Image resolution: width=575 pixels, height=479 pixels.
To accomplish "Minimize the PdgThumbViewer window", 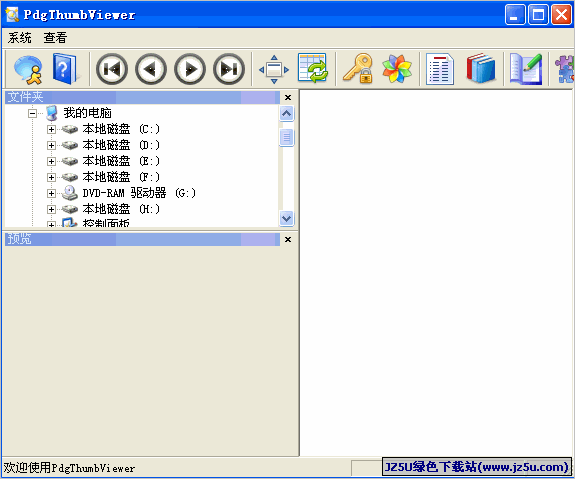I will (x=515, y=15).
